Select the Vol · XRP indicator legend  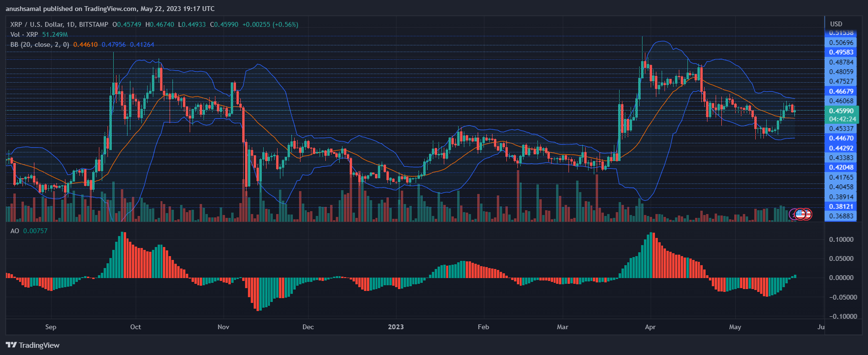(x=24, y=34)
